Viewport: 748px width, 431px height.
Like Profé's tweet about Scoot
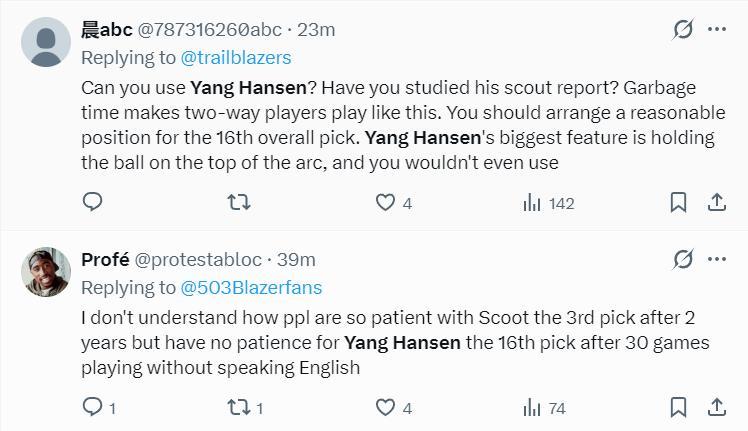tap(385, 407)
